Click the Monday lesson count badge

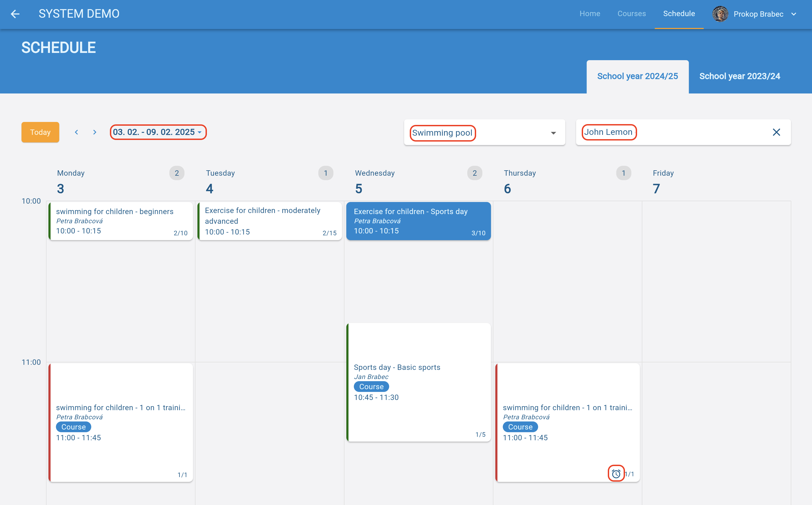177,173
